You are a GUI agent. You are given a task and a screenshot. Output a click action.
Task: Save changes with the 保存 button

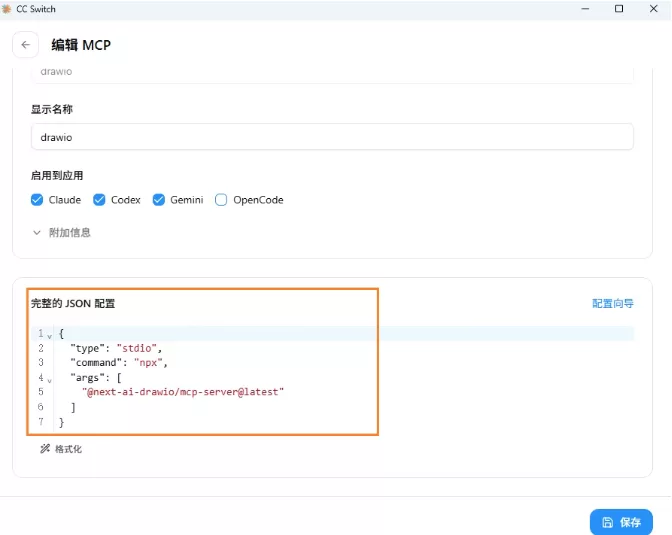pyautogui.click(x=621, y=522)
